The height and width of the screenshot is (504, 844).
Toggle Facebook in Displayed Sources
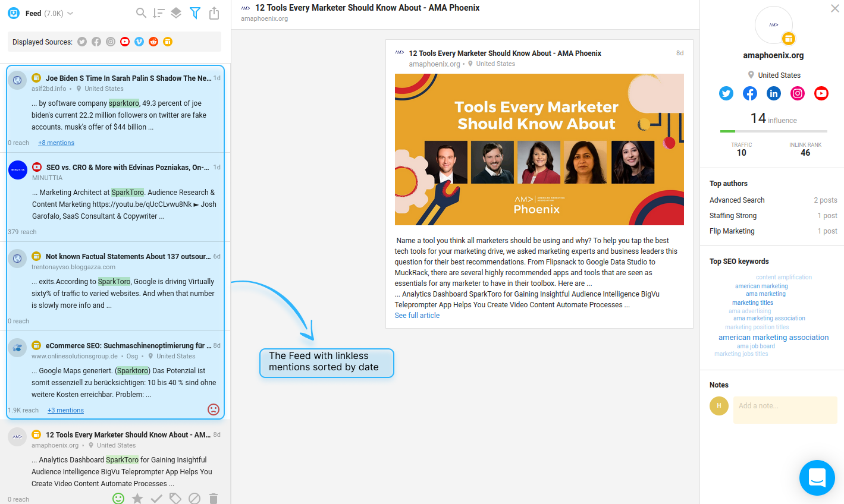96,42
